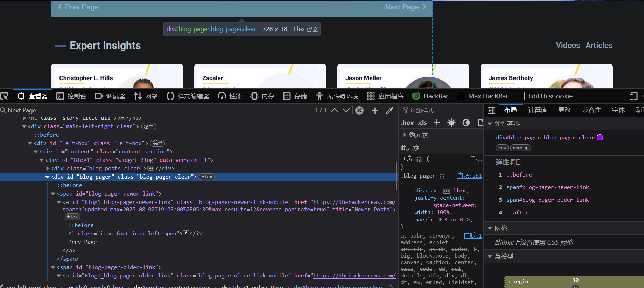Click the purple flexbox overlay color swatch
Viewport: 644px width, 288px height.
[x=600, y=137]
